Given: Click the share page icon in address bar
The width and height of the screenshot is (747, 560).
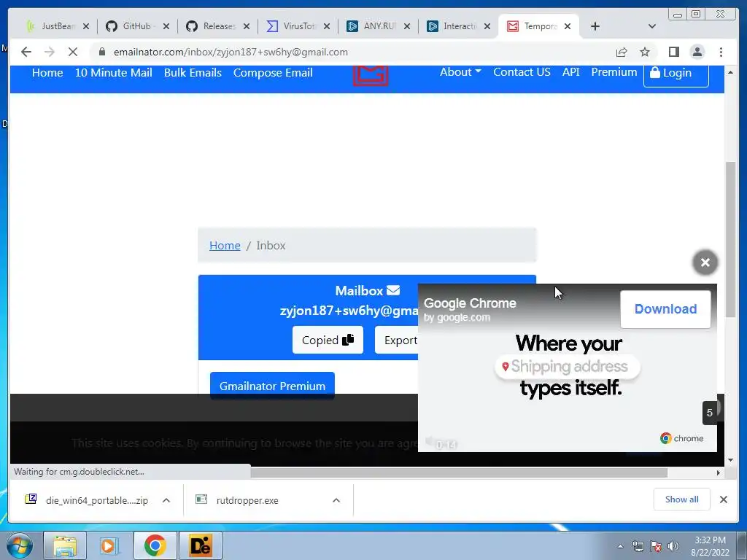Looking at the screenshot, I should point(622,52).
